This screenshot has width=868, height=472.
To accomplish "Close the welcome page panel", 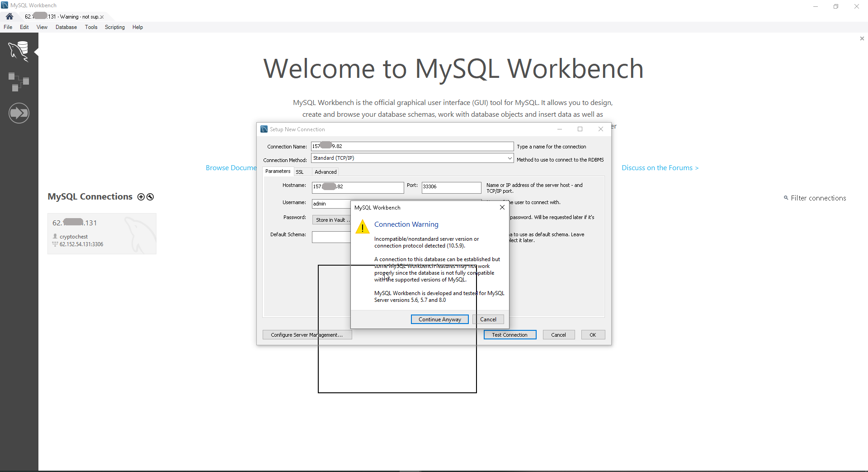I will click(862, 38).
